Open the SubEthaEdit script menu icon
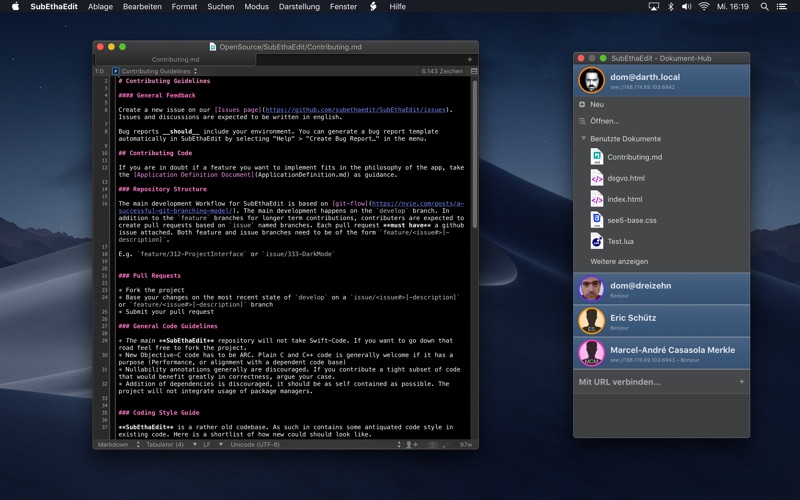The height and width of the screenshot is (500, 800). 373,7
